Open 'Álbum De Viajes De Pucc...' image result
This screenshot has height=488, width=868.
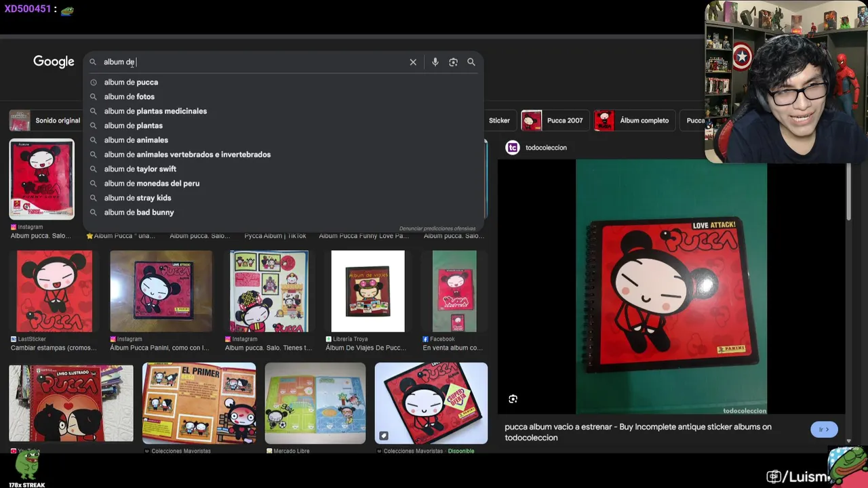pos(368,291)
